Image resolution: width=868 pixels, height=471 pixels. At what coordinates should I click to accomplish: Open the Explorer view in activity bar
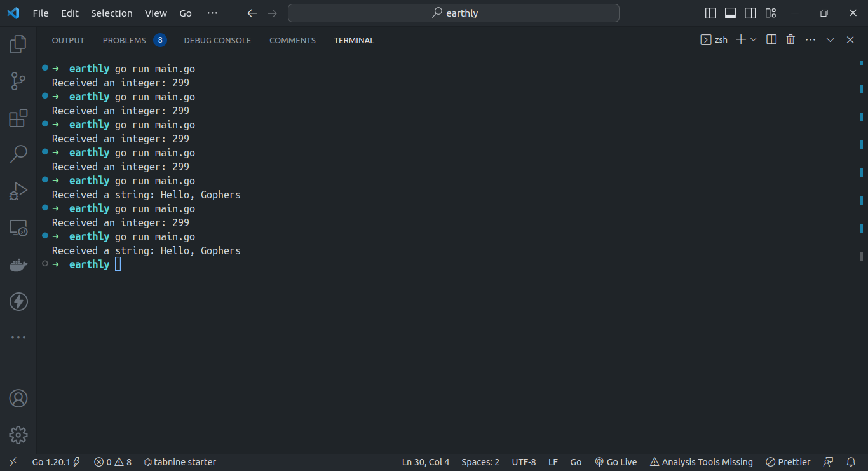[18, 44]
